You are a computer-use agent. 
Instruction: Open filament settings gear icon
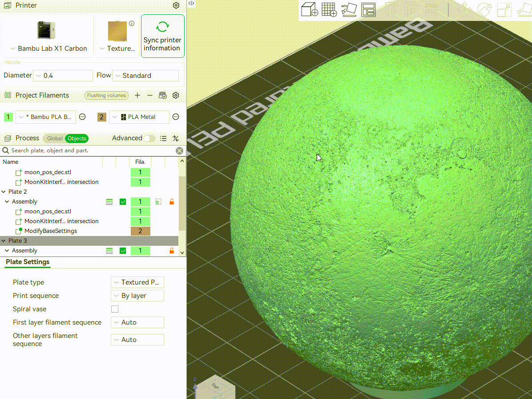[176, 95]
